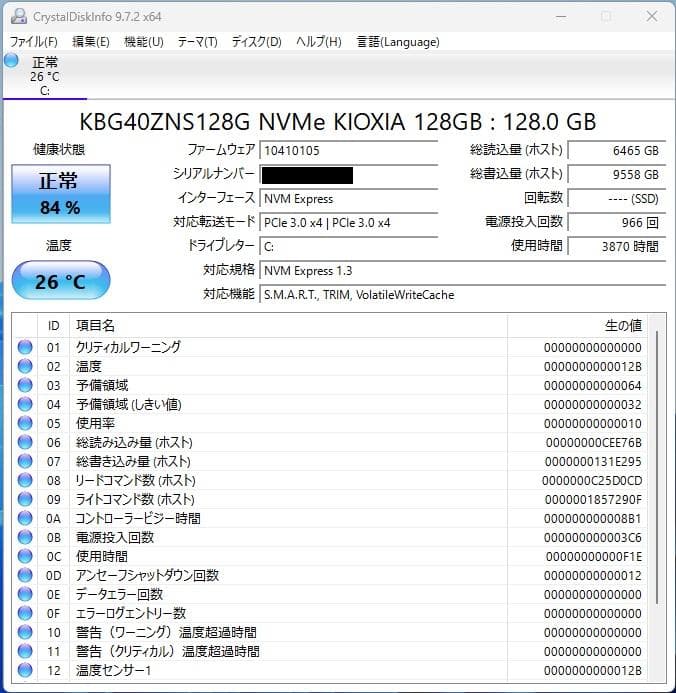Click status orb for 0F エラーログエントリー数
The image size is (676, 693).
click(25, 613)
